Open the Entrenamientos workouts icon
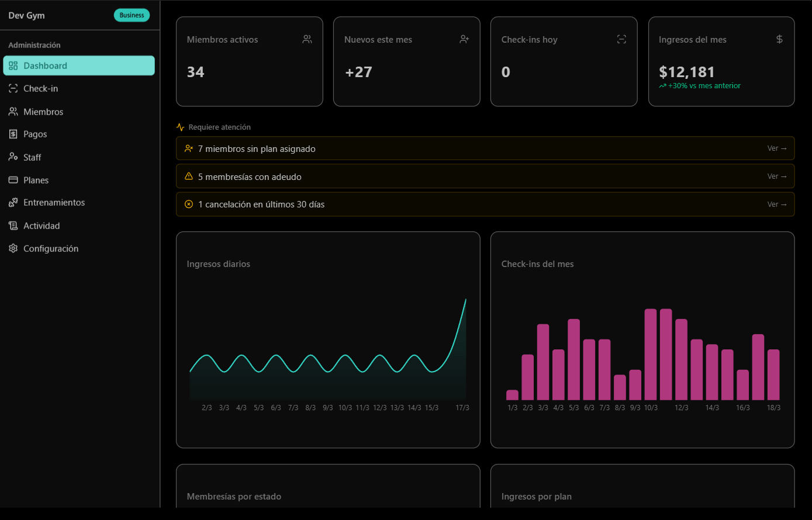This screenshot has height=520, width=812. (x=12, y=202)
